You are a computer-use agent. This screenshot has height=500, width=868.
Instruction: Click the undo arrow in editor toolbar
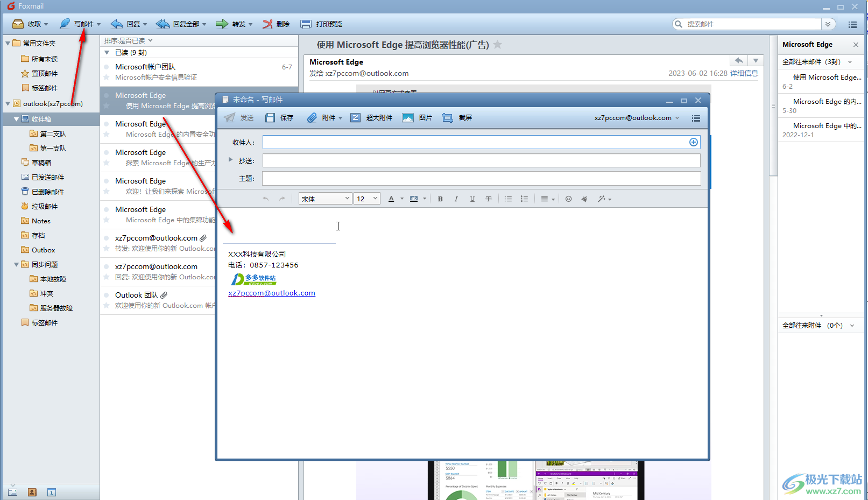265,199
